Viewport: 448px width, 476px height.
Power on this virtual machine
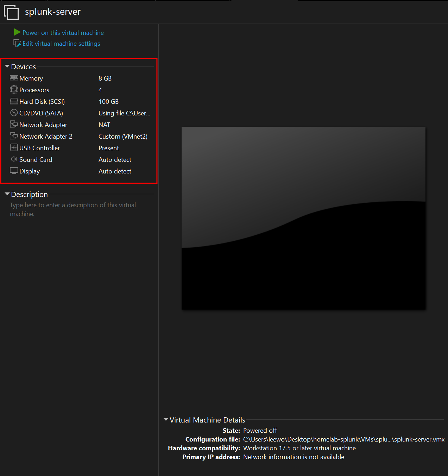click(x=63, y=33)
